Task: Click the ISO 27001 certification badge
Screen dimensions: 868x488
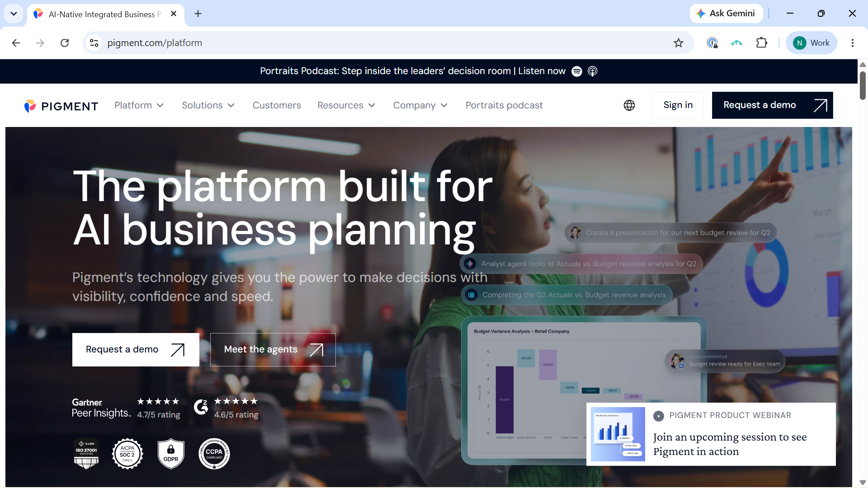Action: [86, 454]
